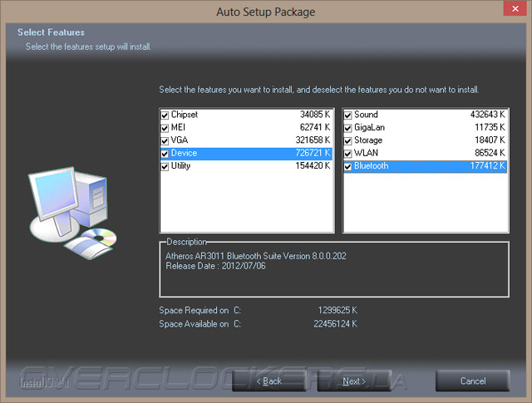Viewport: 532px width, 403px height.
Task: Click the 432643 K size value
Action: click(x=488, y=115)
